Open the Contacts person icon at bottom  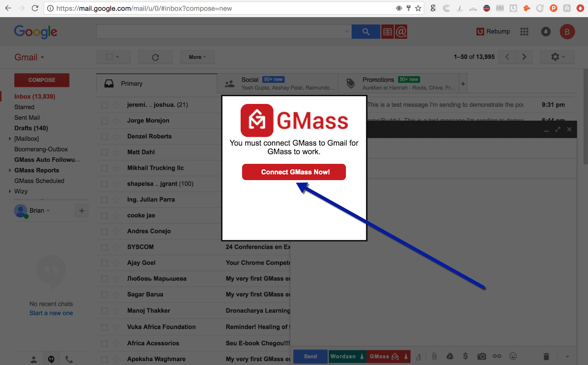click(x=33, y=359)
